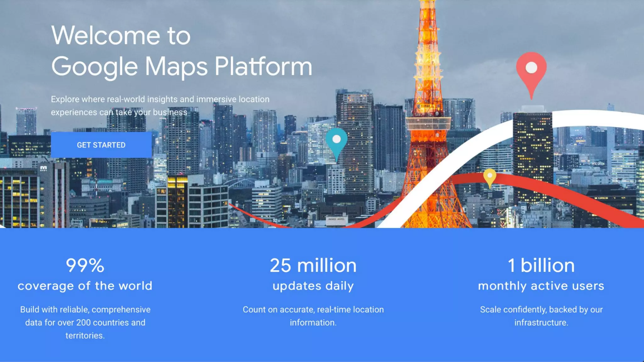Click the 25 million statistic
This screenshot has width=644, height=362.
point(313,265)
